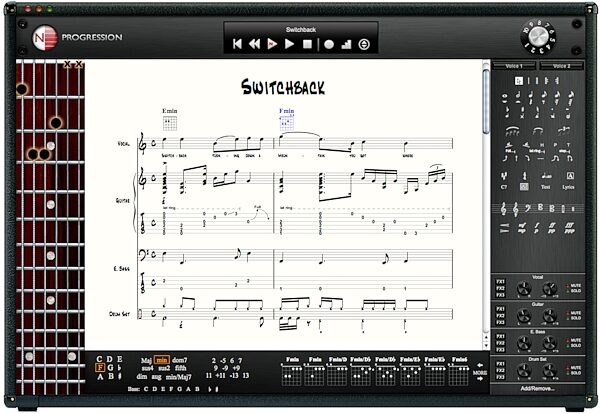Mute the E. Bass track
This screenshot has width=600, height=414.
click(x=574, y=340)
